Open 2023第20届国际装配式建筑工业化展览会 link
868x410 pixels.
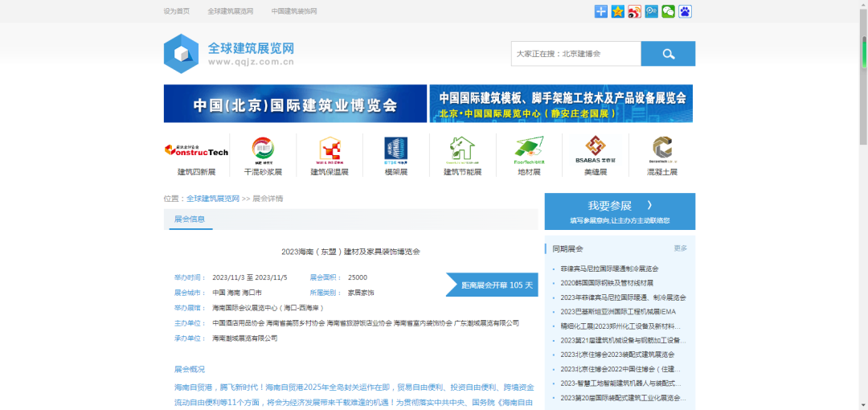[x=624, y=398]
